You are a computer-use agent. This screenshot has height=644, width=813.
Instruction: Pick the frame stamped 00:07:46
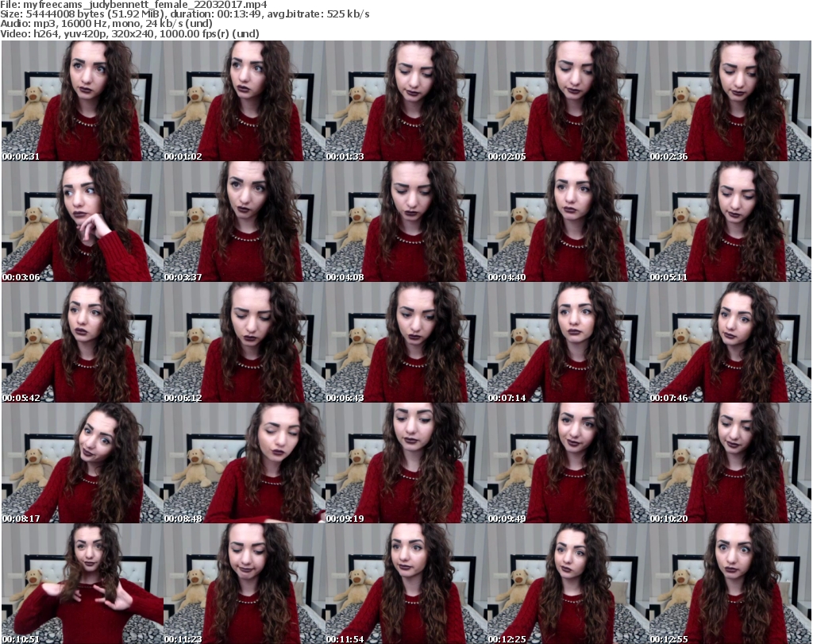(730, 342)
